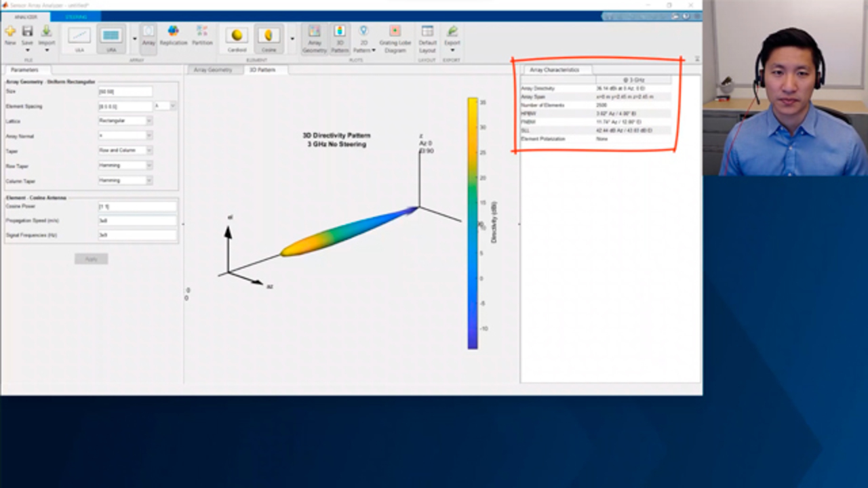This screenshot has width=868, height=488.
Task: Expand the Row Taper dropdown
Action: pyautogui.click(x=125, y=165)
